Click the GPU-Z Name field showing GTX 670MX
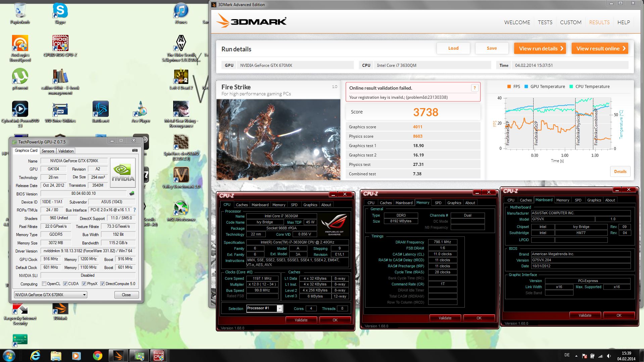The image size is (644, 362). [74, 161]
